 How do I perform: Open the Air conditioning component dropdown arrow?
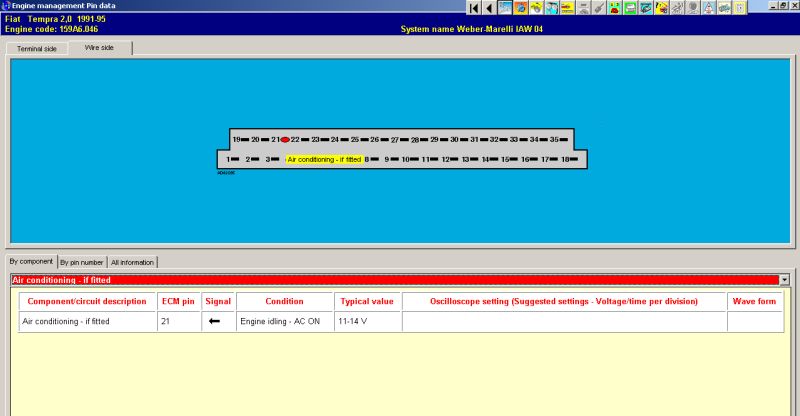tap(783, 280)
